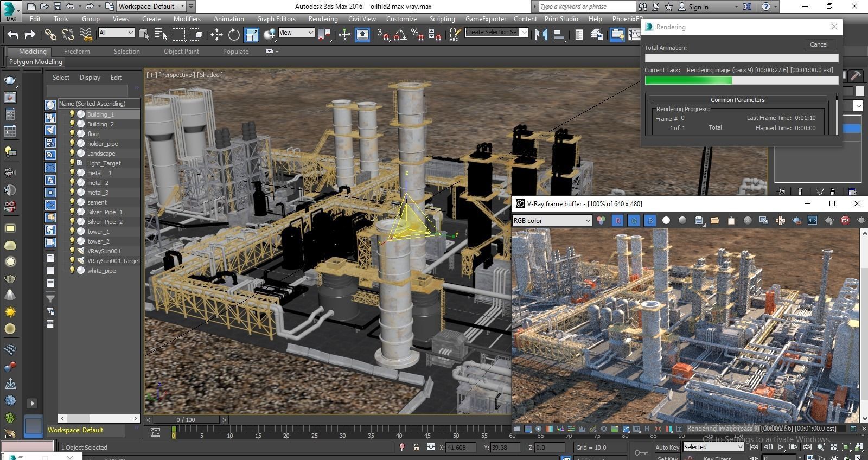Click the Perspective viewport label
The width and height of the screenshot is (868, 460).
click(x=176, y=75)
